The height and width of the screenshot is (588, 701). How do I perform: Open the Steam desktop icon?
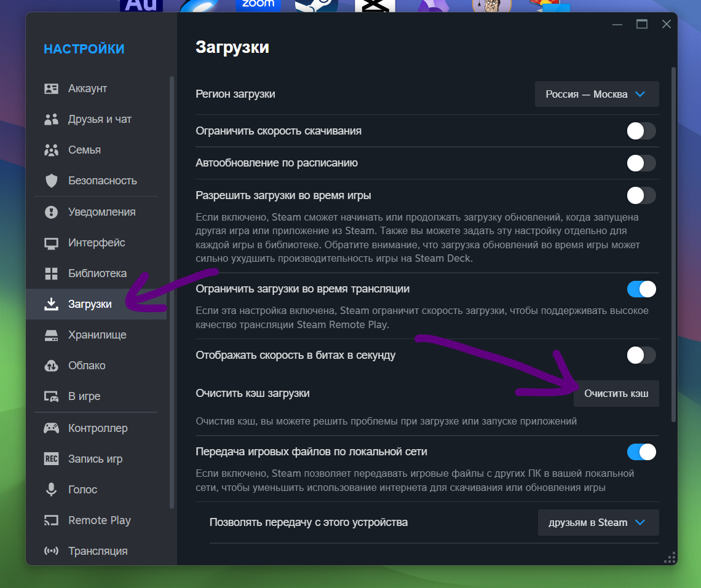coord(317,6)
